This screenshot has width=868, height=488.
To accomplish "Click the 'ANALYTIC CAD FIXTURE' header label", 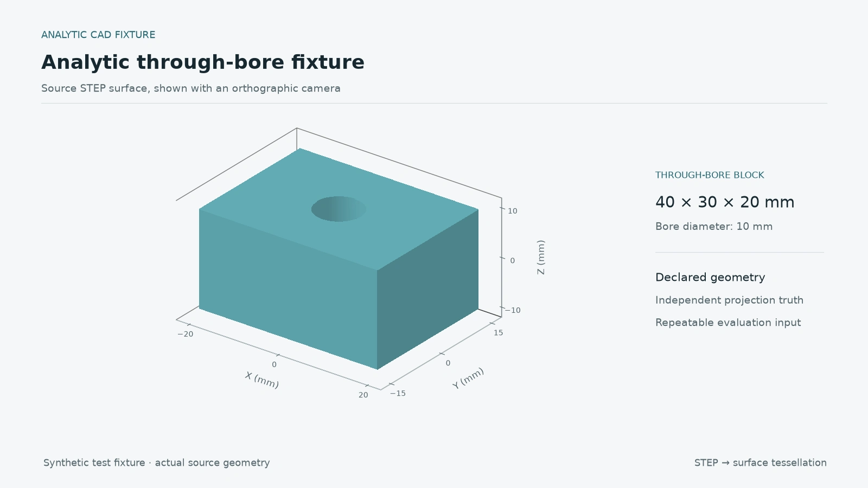I will tap(98, 35).
